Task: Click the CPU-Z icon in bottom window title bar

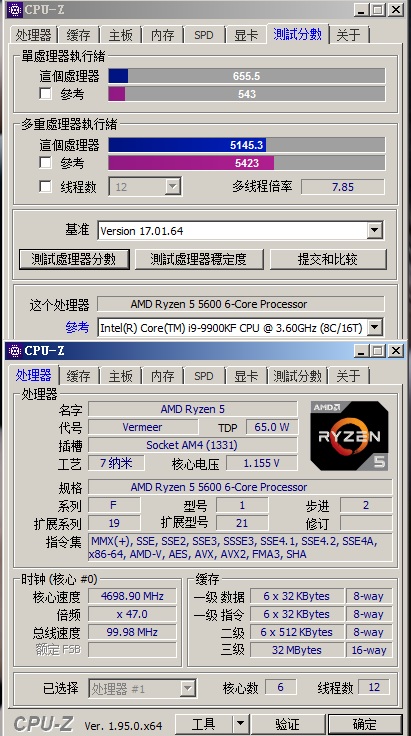Action: click(x=15, y=351)
